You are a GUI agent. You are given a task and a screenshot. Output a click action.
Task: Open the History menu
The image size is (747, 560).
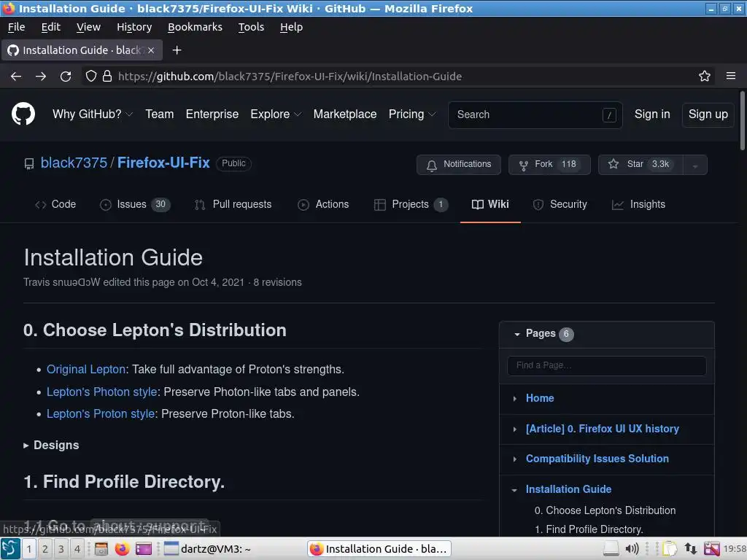point(134,27)
